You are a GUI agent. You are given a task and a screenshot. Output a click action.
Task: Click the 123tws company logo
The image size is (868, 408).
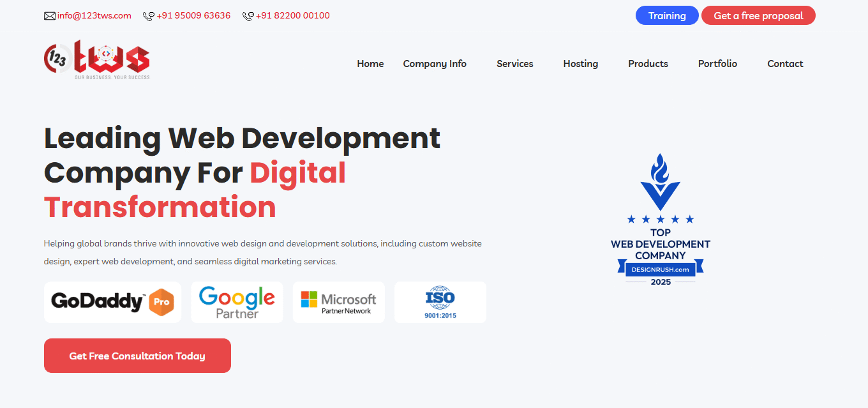(x=96, y=59)
